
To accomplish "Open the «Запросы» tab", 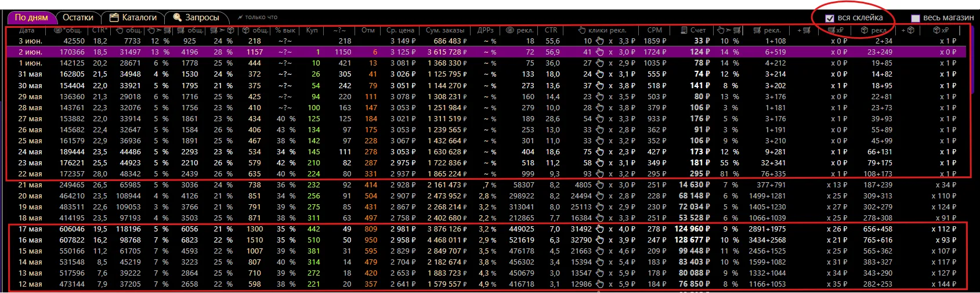I will (x=196, y=17).
